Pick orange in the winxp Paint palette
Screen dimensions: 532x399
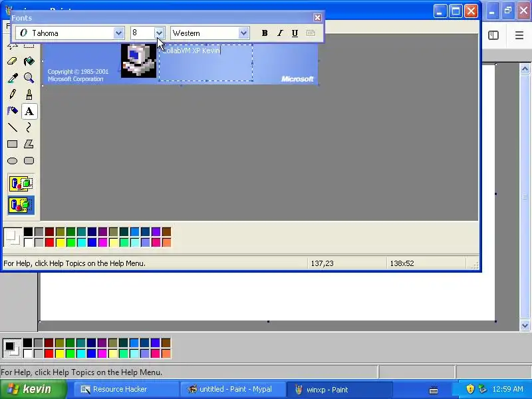coord(167,242)
